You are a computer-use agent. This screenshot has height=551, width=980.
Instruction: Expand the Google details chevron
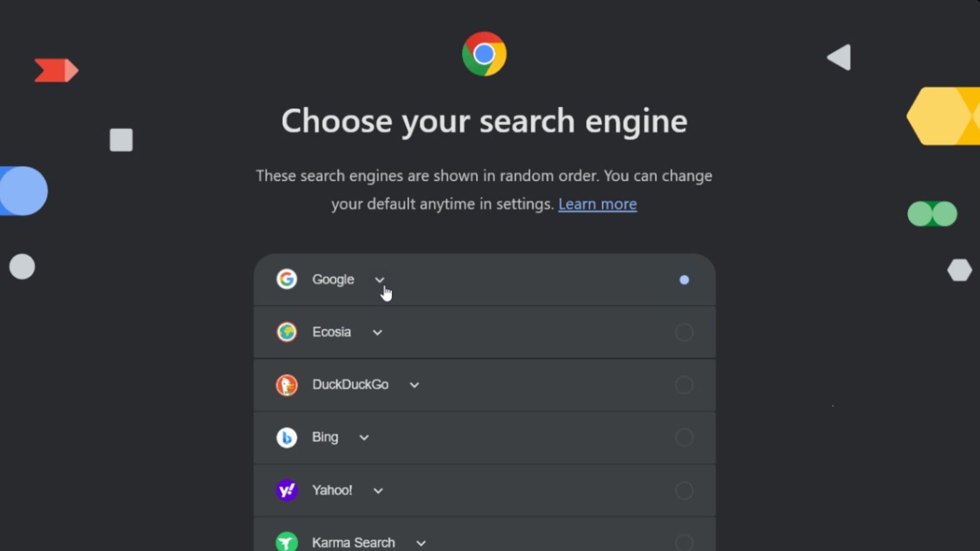point(379,280)
